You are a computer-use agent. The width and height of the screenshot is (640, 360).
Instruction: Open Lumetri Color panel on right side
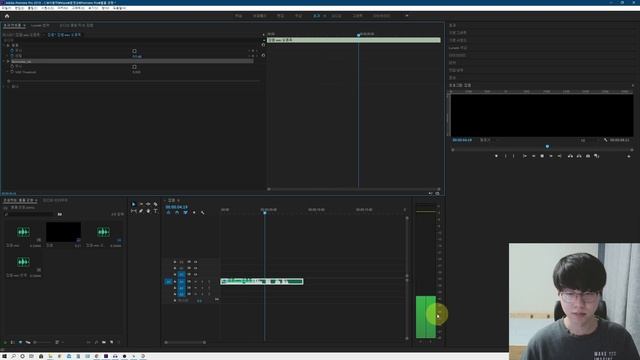tap(458, 48)
